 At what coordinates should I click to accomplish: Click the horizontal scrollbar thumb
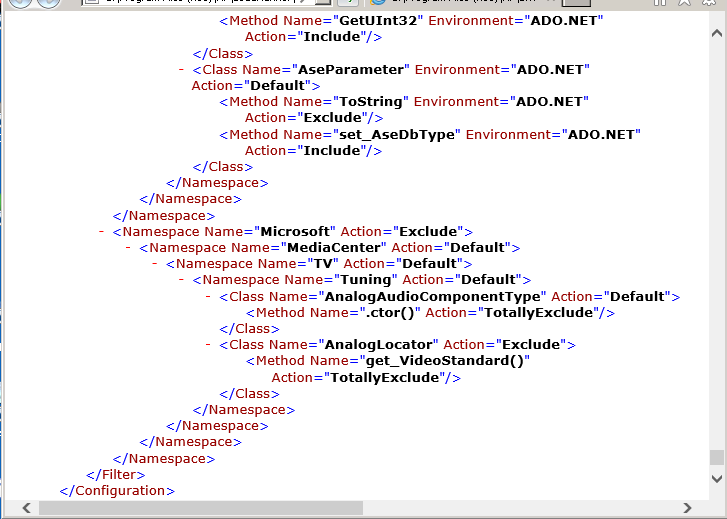pyautogui.click(x=201, y=508)
